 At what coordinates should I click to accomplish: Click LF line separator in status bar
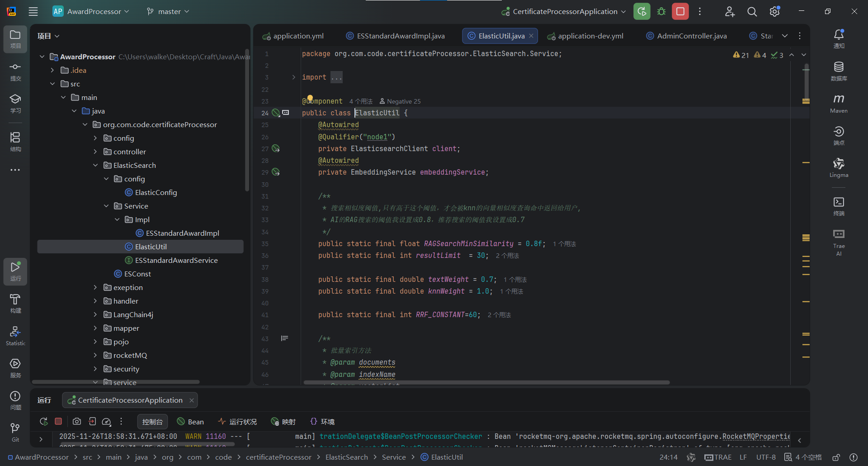point(743,457)
